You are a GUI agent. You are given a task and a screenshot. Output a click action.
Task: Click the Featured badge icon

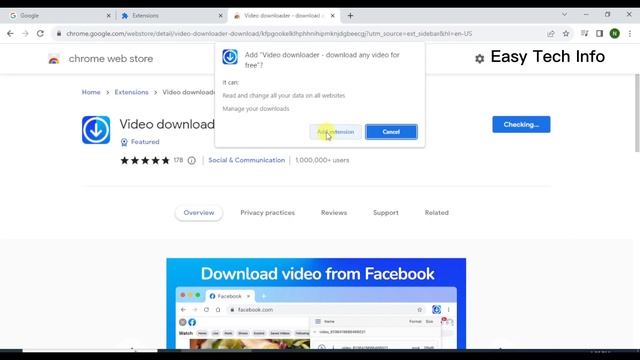pyautogui.click(x=124, y=142)
